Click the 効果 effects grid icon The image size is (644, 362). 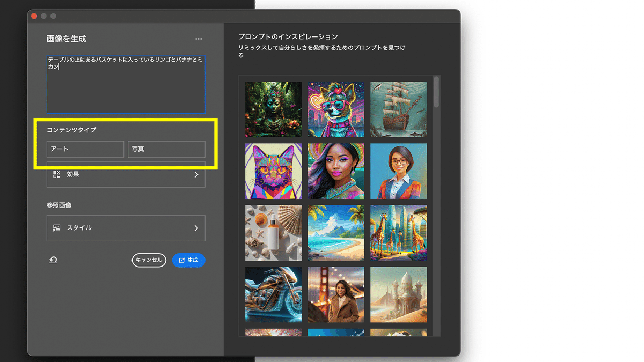[x=56, y=174]
